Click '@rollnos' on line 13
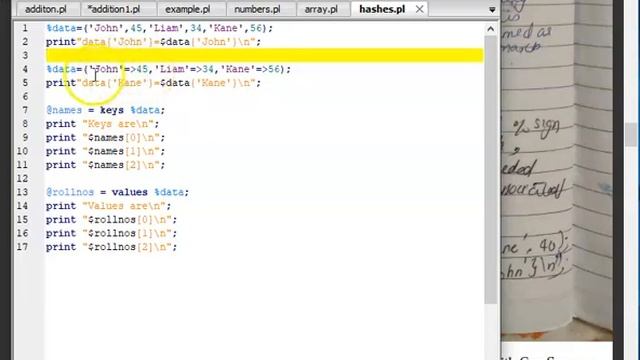This screenshot has height=360, width=640. (70, 192)
